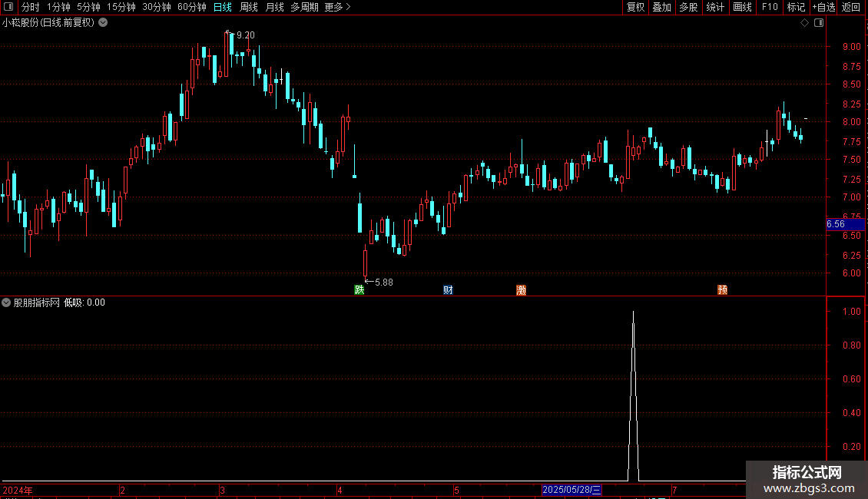Click the 低吸 signal spike in indicator panel
The height and width of the screenshot is (499, 868).
633,395
